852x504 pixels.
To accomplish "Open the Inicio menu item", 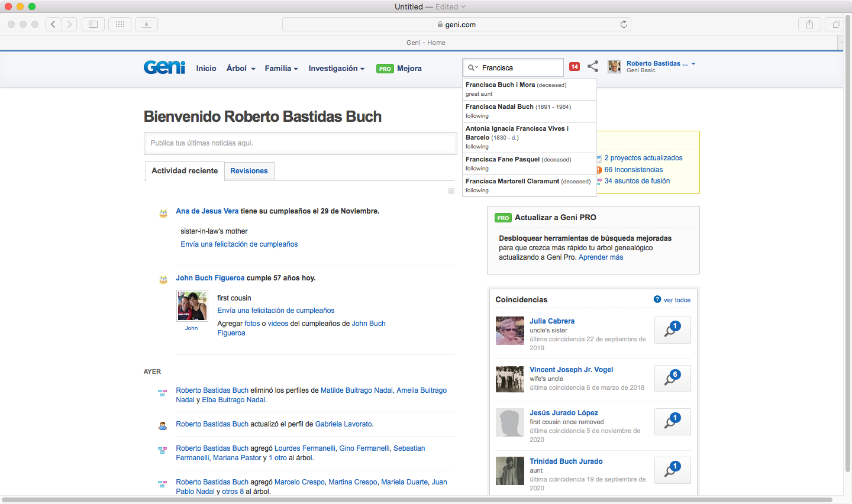I will [206, 69].
